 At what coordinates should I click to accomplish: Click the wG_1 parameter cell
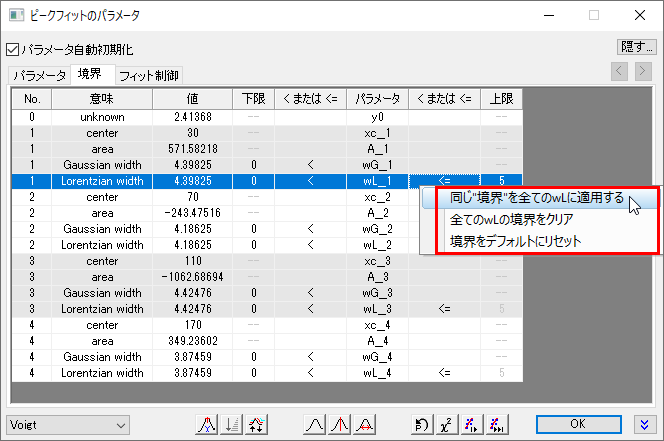[377, 165]
